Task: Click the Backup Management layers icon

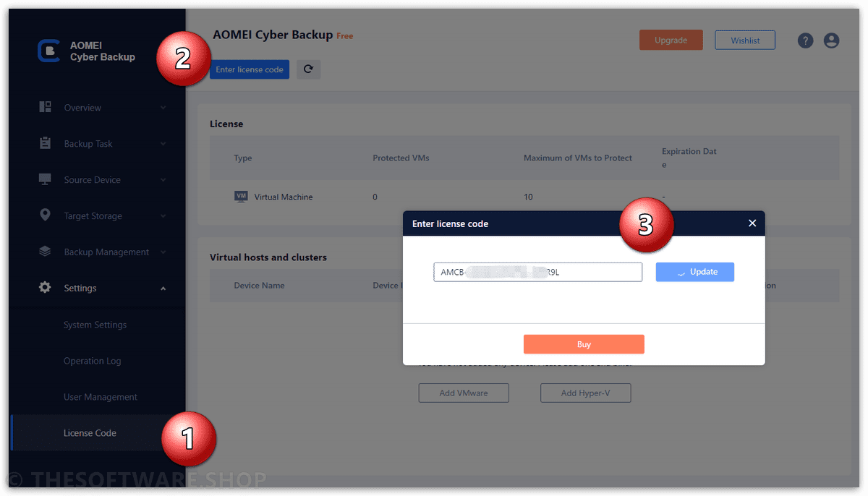Action: click(45, 252)
